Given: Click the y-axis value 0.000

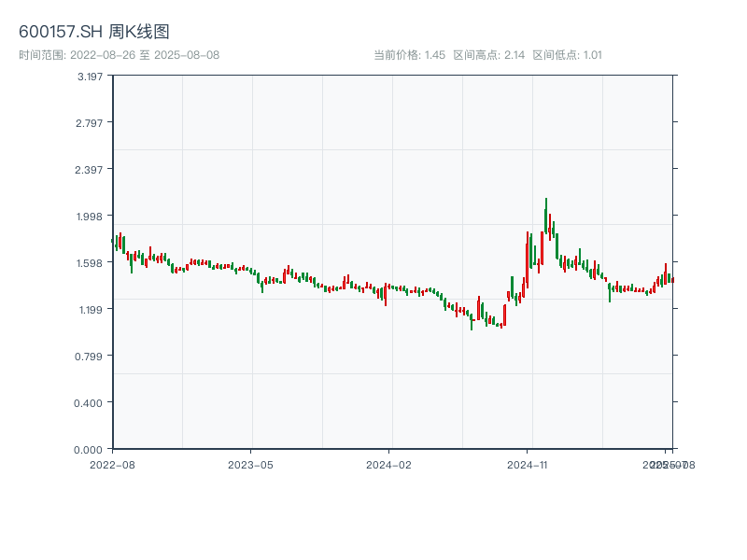Looking at the screenshot, I should (x=88, y=450).
